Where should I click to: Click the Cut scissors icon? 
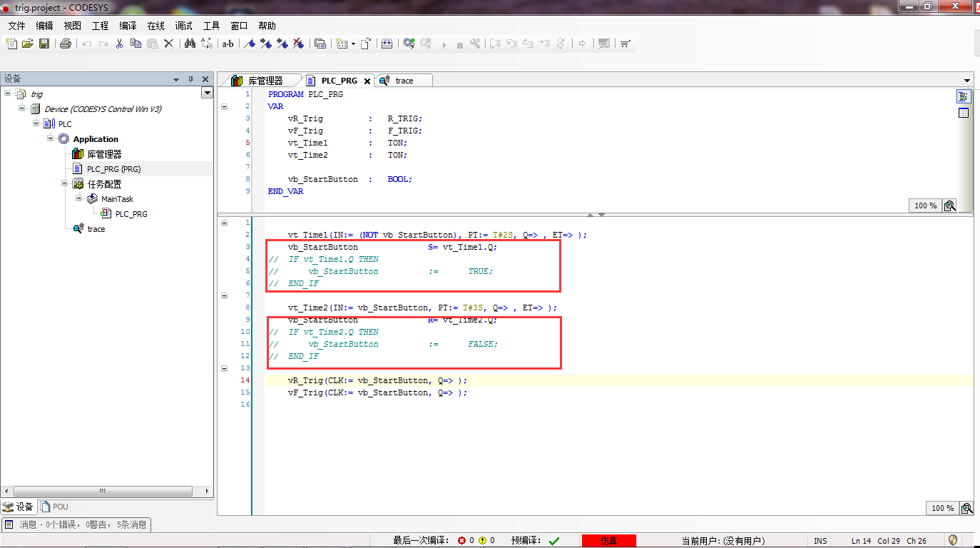(x=119, y=44)
